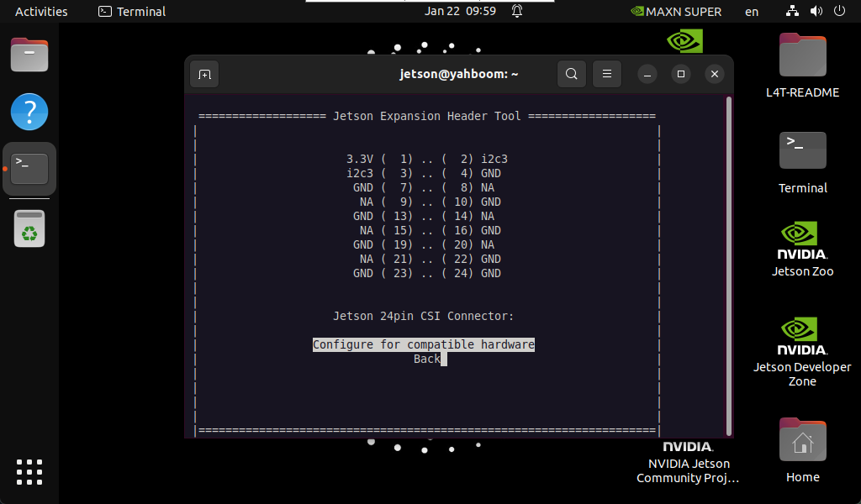The width and height of the screenshot is (861, 504).
Task: Click the notification bell icon
Action: click(x=517, y=12)
